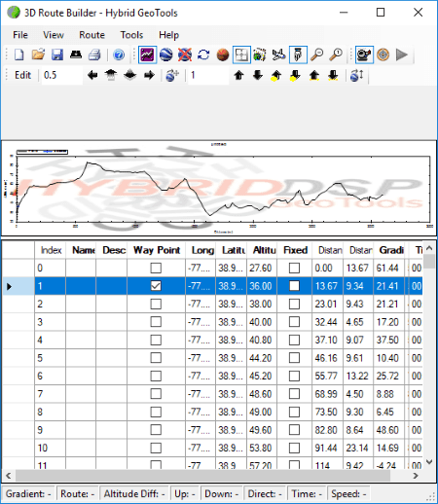This screenshot has width=438, height=504.
Task: Click the globe with red X icon
Action: click(185, 54)
